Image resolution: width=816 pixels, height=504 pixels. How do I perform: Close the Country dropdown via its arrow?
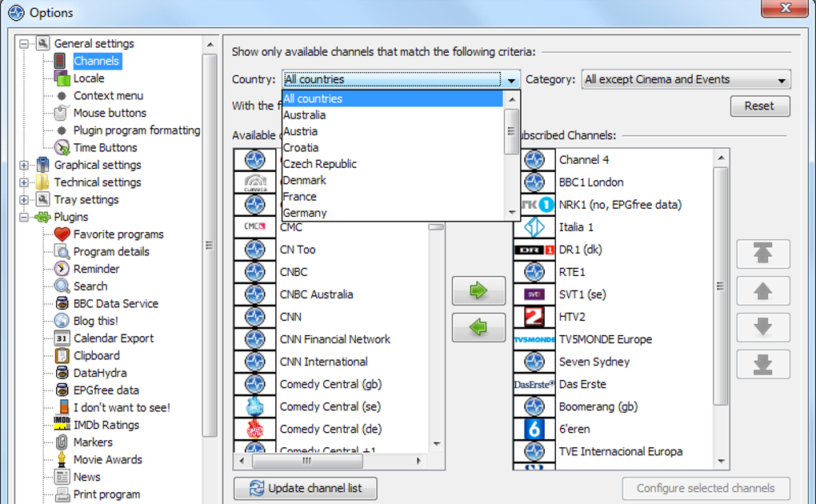pyautogui.click(x=511, y=80)
